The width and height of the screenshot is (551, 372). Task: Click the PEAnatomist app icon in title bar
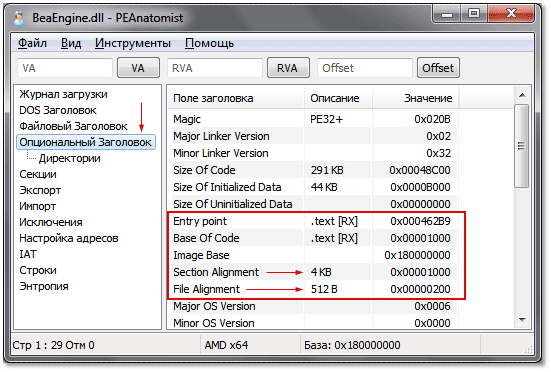19,18
